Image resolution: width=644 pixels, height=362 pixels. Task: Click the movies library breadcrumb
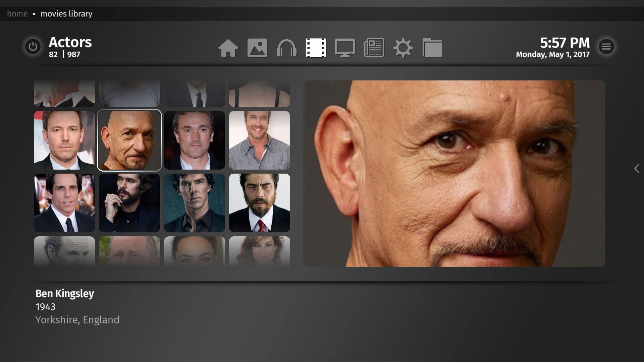[66, 14]
